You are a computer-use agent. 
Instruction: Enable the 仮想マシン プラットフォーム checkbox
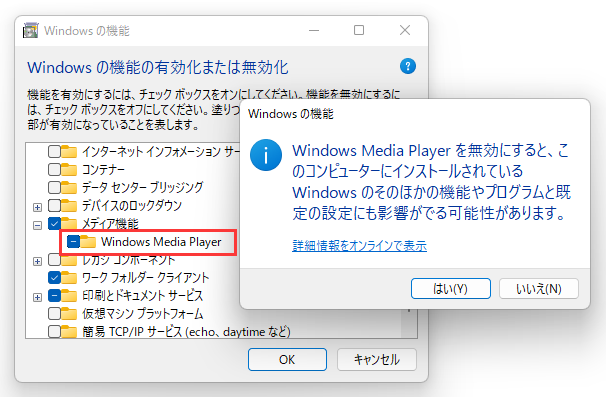coord(54,313)
